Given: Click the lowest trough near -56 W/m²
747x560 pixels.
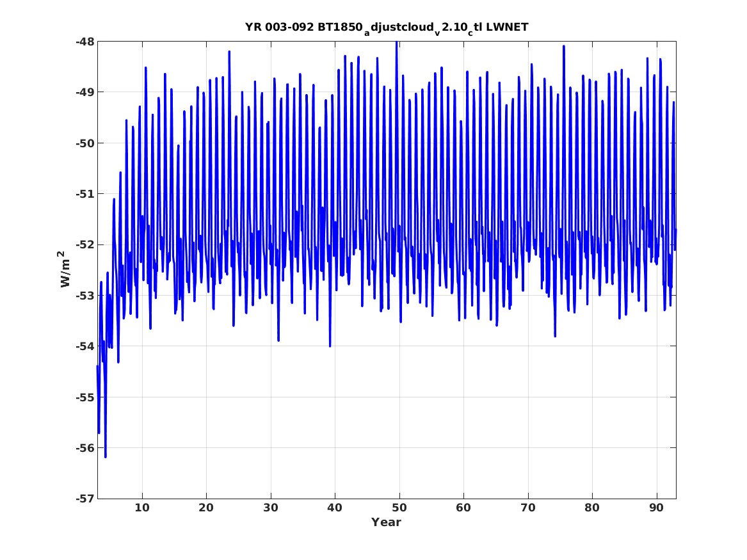Looking at the screenshot, I should pyautogui.click(x=105, y=457).
